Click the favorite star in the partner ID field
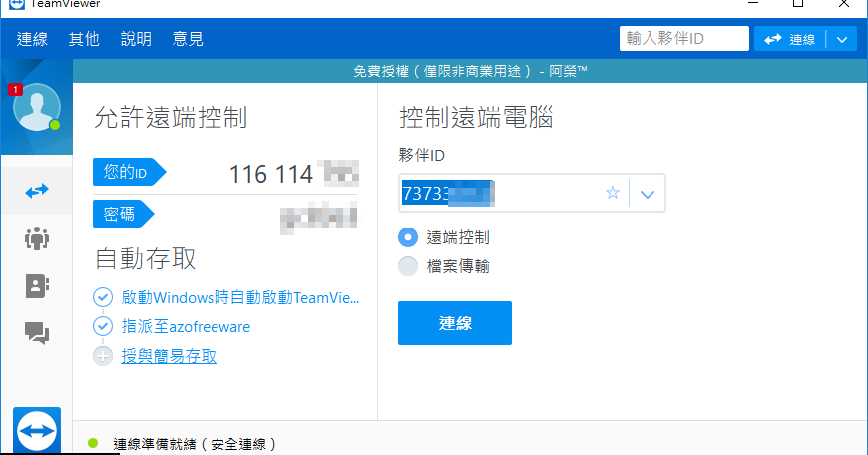 point(613,193)
